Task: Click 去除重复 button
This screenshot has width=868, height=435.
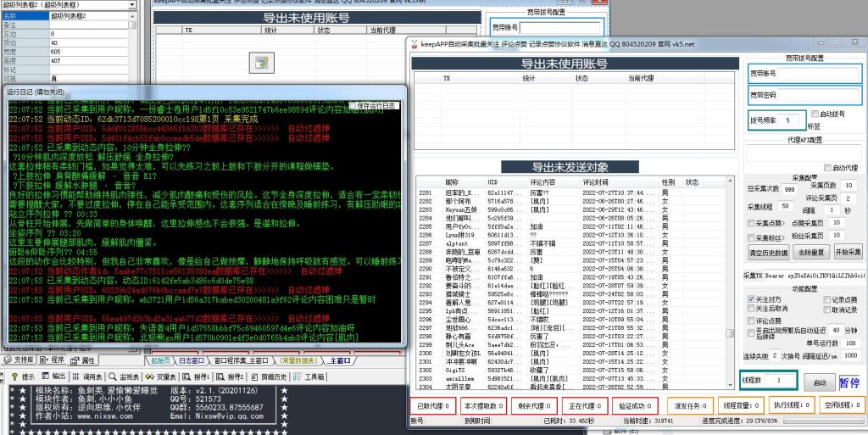Action: [x=811, y=253]
